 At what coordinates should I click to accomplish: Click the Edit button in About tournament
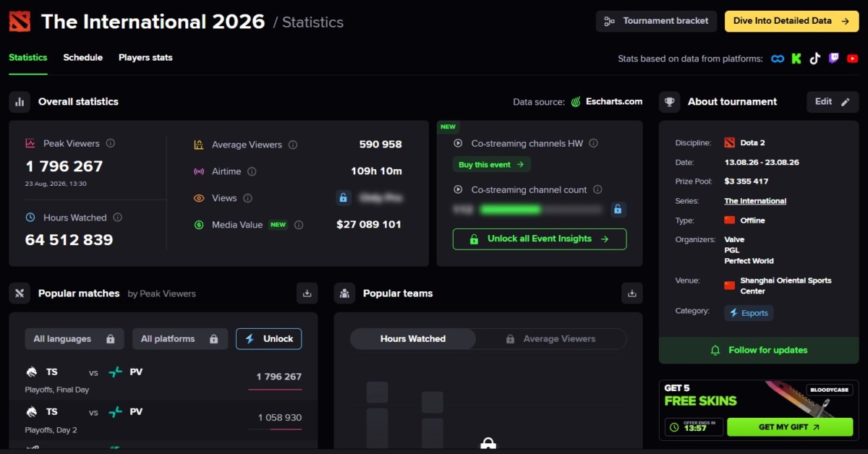click(833, 102)
